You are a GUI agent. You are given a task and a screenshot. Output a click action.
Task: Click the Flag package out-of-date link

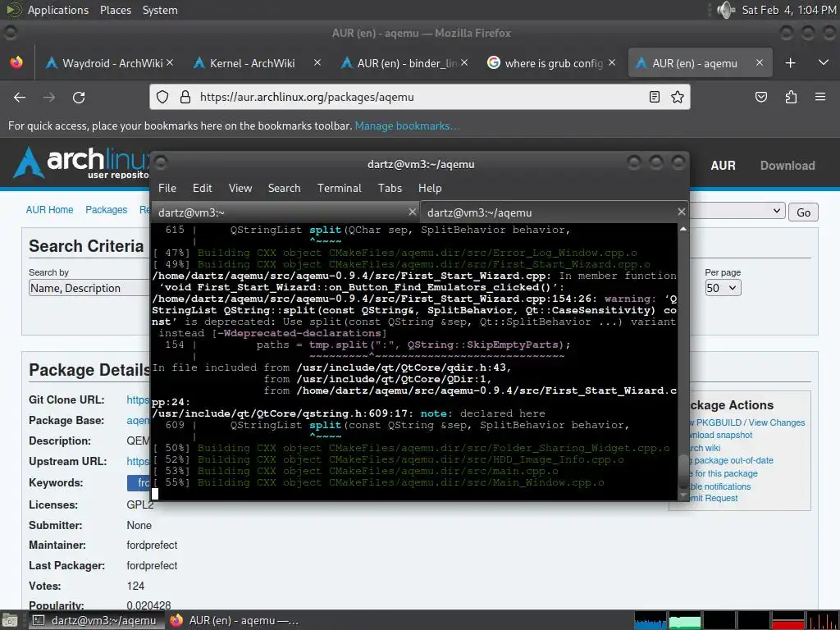(731, 460)
